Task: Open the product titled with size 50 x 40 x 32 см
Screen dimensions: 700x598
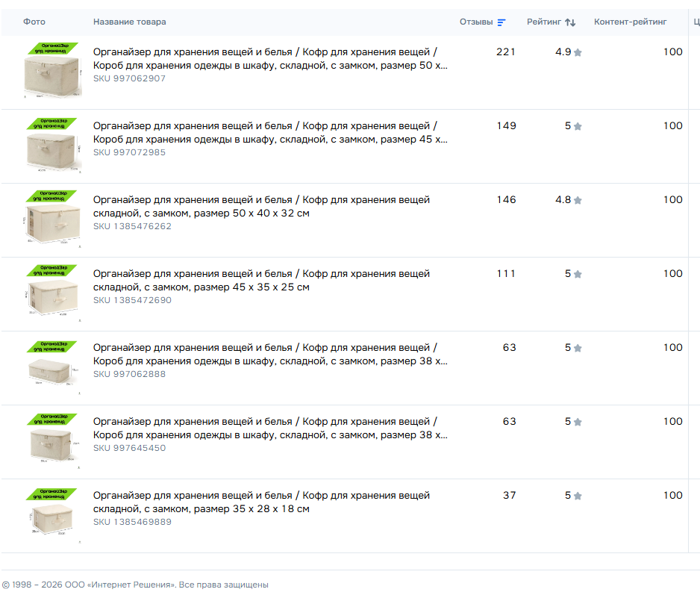Action: pyautogui.click(x=261, y=207)
